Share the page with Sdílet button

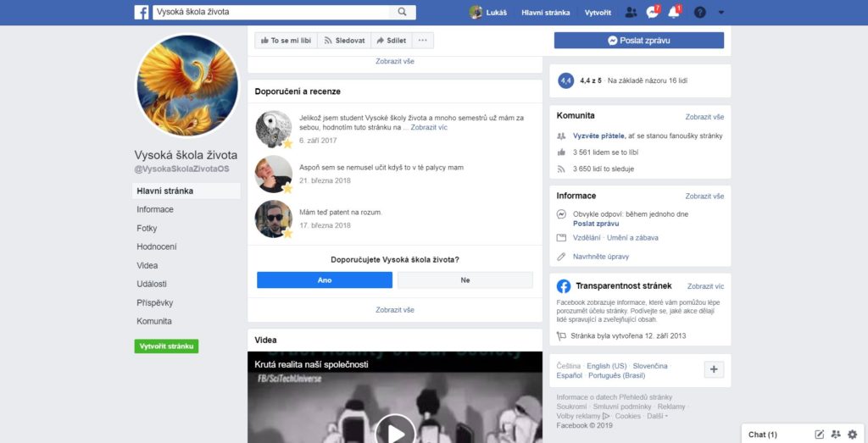[x=392, y=41]
